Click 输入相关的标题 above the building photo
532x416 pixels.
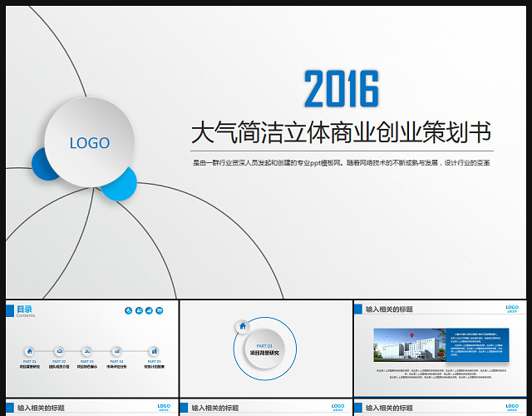(389, 310)
